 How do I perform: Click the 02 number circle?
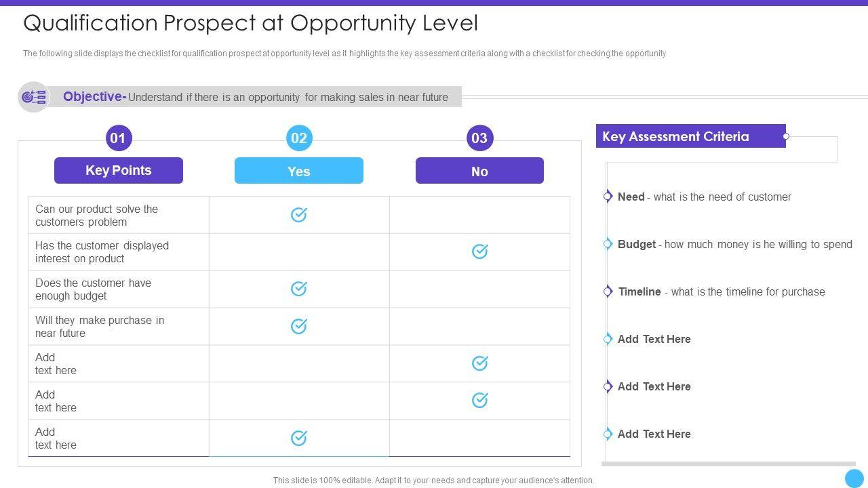coord(299,138)
